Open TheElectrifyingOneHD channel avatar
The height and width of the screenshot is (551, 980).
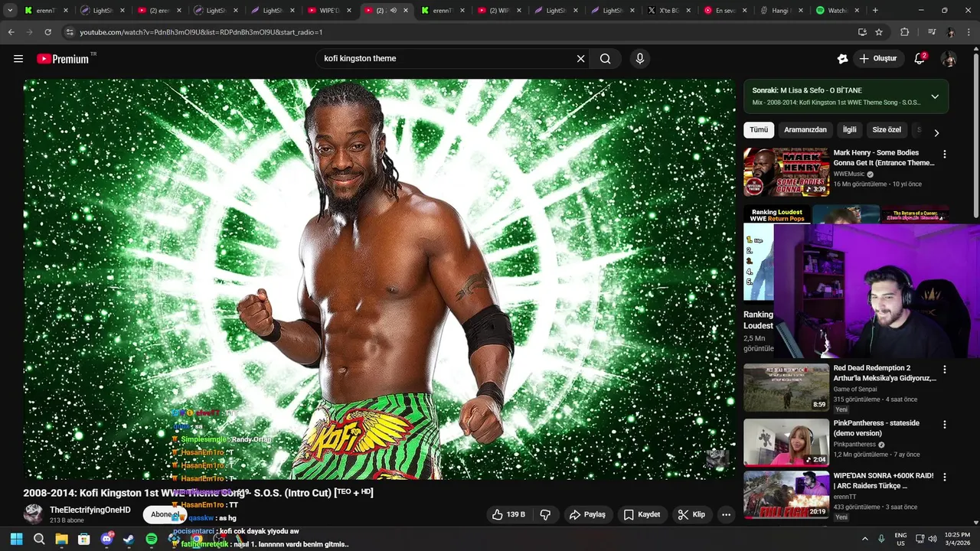coord(33,514)
